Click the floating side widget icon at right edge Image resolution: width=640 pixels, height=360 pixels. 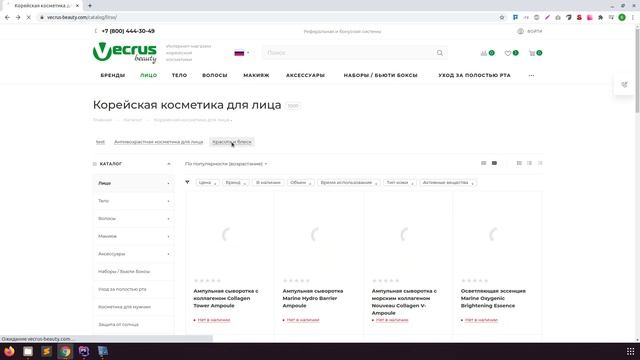coord(624,84)
